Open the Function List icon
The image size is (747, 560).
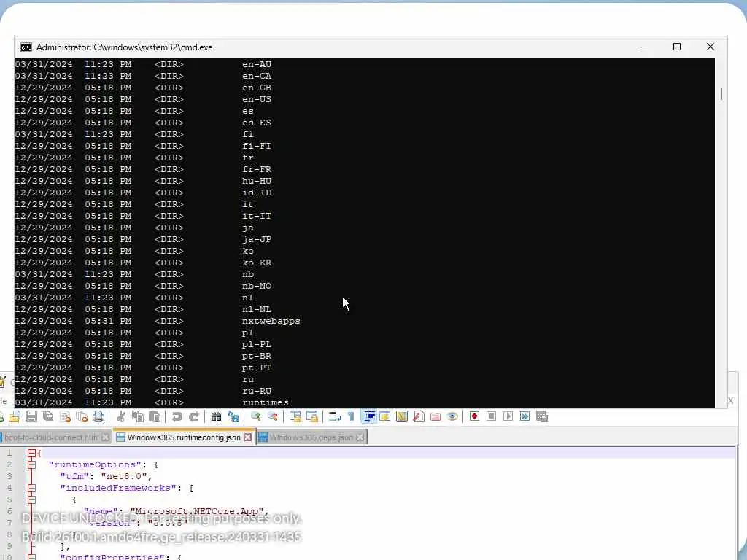(x=419, y=417)
